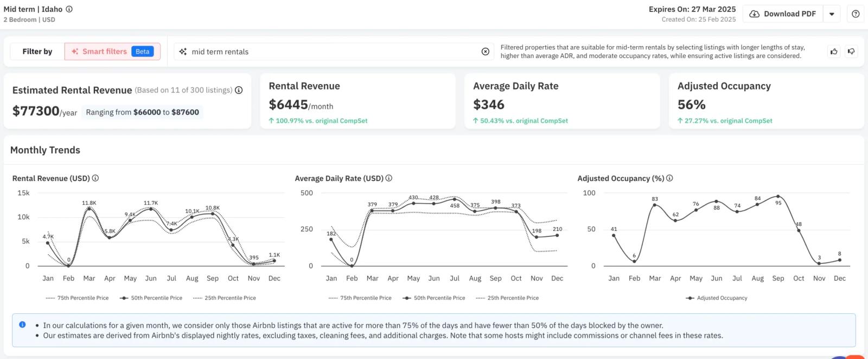Click the $77300/year estimated revenue value
Viewport: 868px width, 359px height.
pyautogui.click(x=44, y=111)
